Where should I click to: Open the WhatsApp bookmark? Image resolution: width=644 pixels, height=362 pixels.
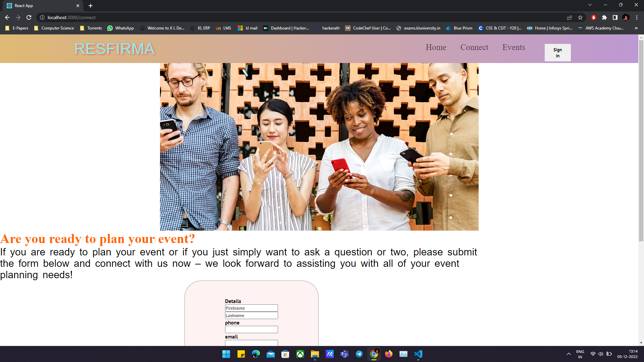(120, 28)
